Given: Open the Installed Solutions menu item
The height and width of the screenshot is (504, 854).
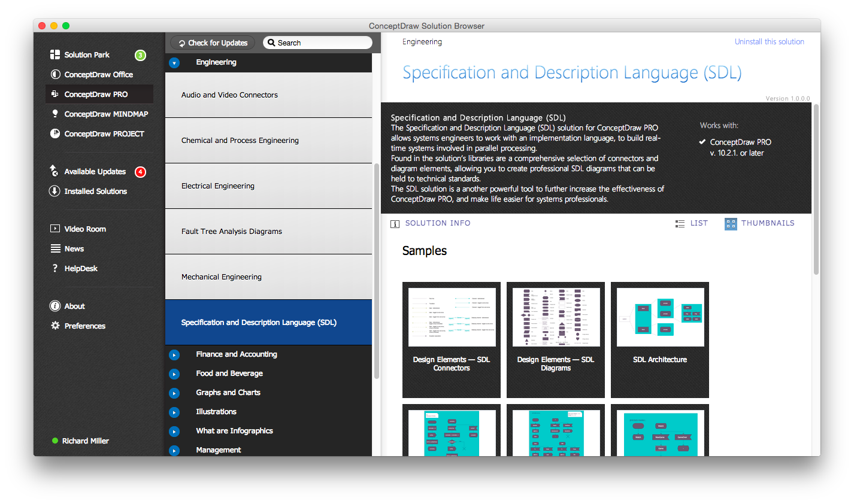Looking at the screenshot, I should [x=96, y=191].
